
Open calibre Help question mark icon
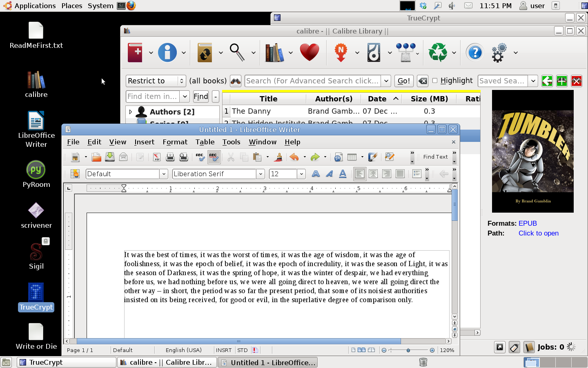point(475,52)
